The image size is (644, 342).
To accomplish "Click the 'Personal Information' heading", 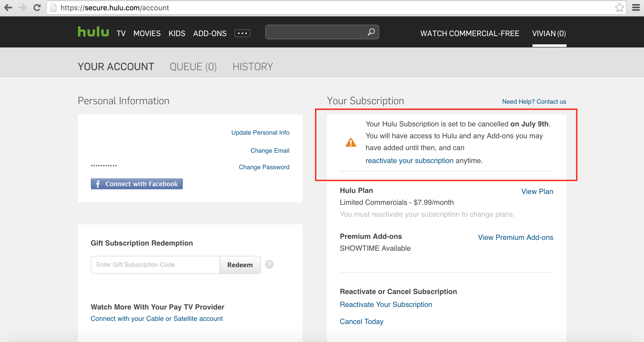I will pyautogui.click(x=123, y=101).
